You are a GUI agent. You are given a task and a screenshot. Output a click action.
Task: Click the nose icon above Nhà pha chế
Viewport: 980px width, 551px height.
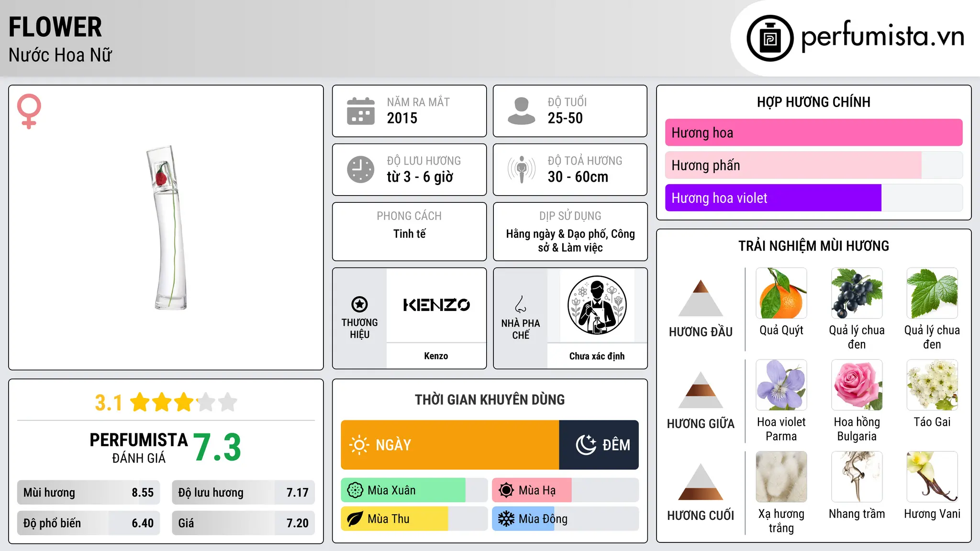[521, 304]
